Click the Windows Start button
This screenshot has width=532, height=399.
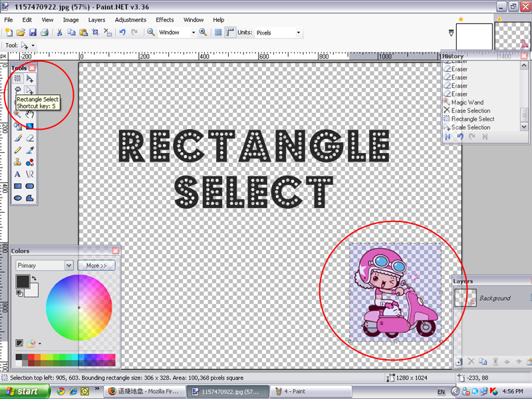(20, 392)
